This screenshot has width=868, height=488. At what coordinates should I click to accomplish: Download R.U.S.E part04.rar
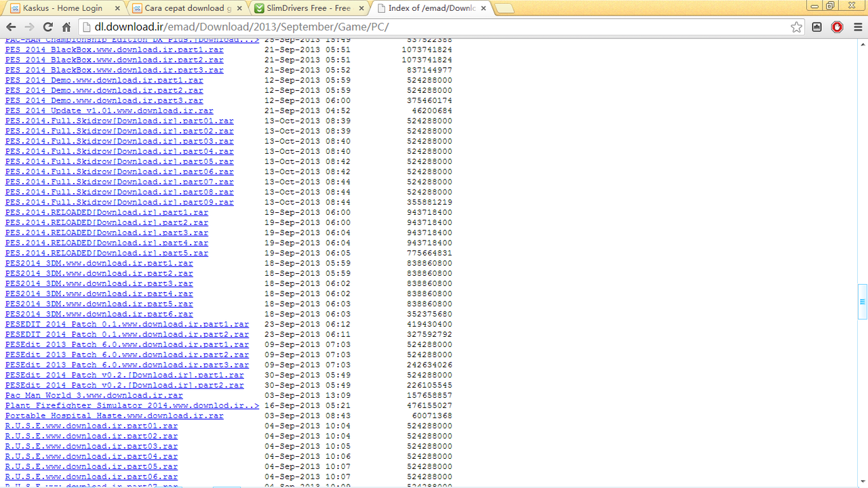92,456
